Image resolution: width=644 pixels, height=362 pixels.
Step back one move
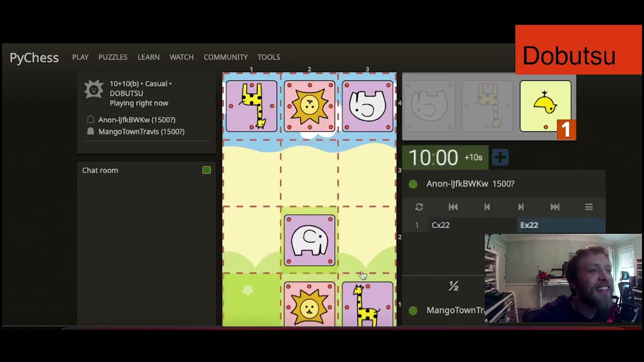(487, 207)
